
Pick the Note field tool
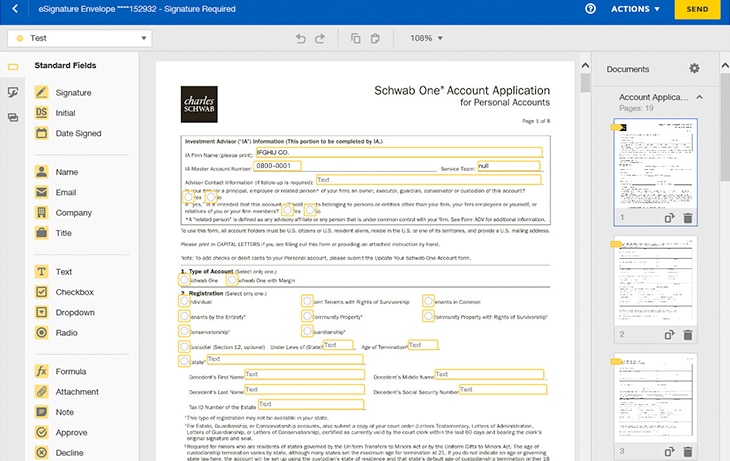54,412
